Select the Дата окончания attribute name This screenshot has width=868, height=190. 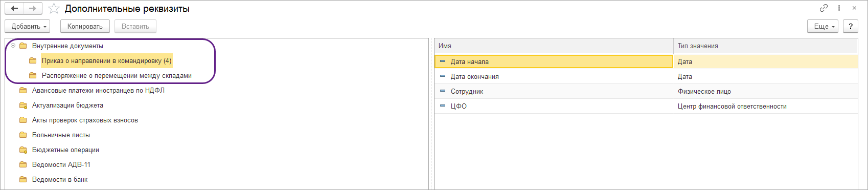coord(474,76)
